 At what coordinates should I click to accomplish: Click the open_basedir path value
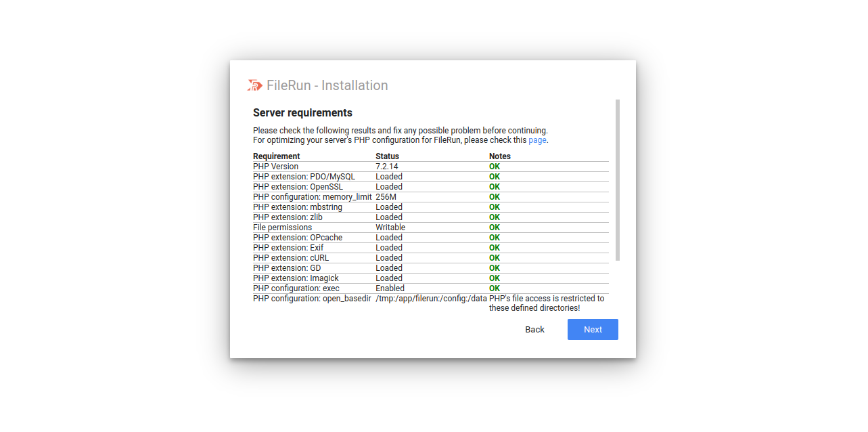[431, 299]
